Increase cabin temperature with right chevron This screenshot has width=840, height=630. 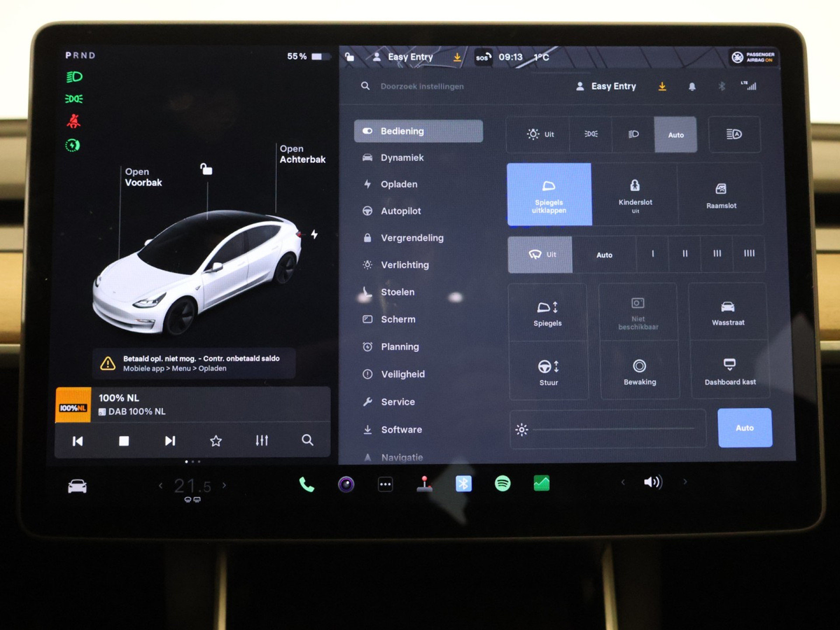tap(224, 485)
